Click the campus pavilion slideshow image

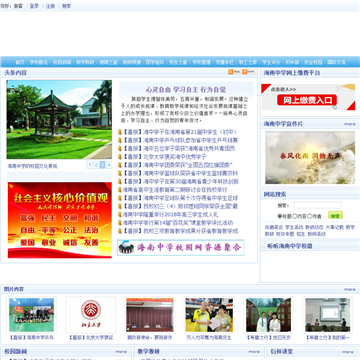[x=59, y=119]
